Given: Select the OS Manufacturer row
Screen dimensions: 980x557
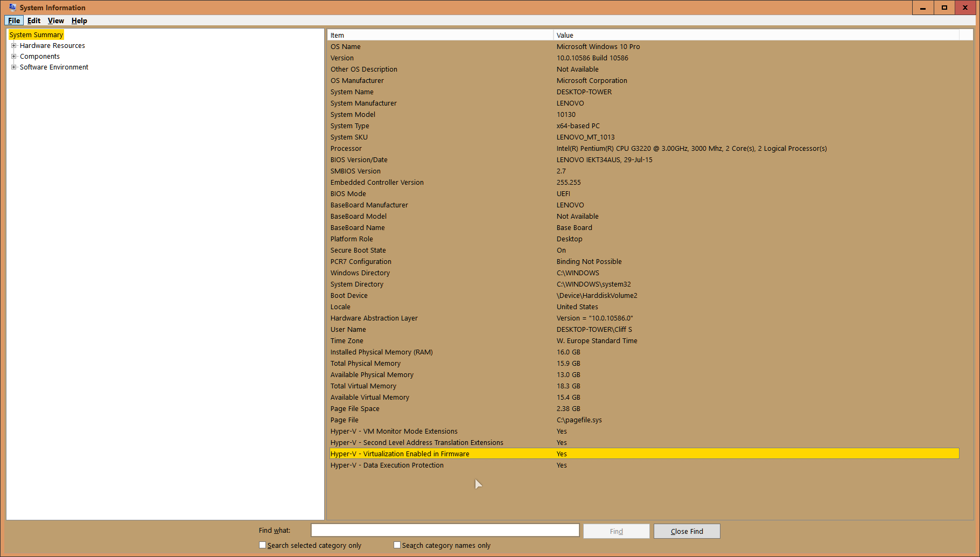Looking at the screenshot, I should 644,80.
